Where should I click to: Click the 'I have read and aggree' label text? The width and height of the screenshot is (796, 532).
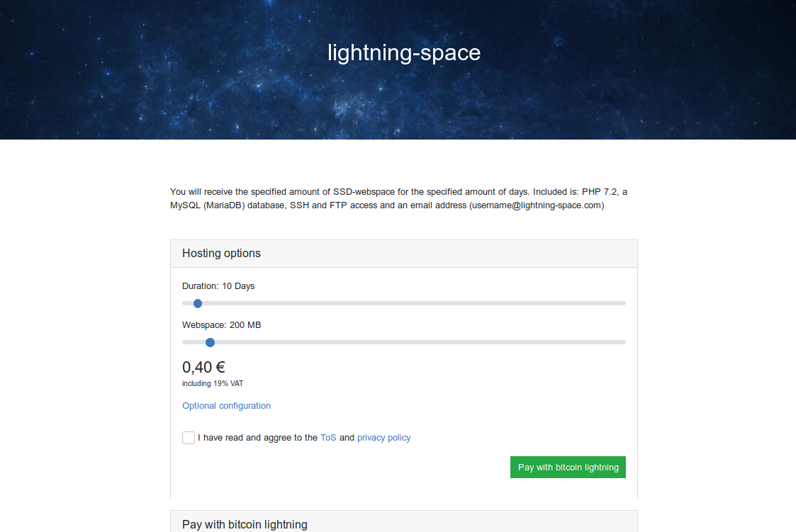pos(257,438)
